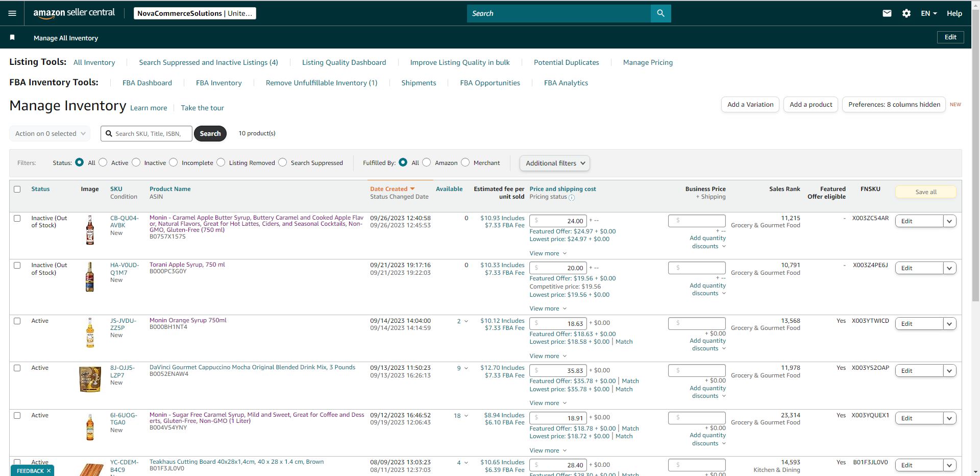Screen dimensions: 980x476
Task: Select the Monin Sugar Free Caramel row checkbox
Action: [17, 415]
